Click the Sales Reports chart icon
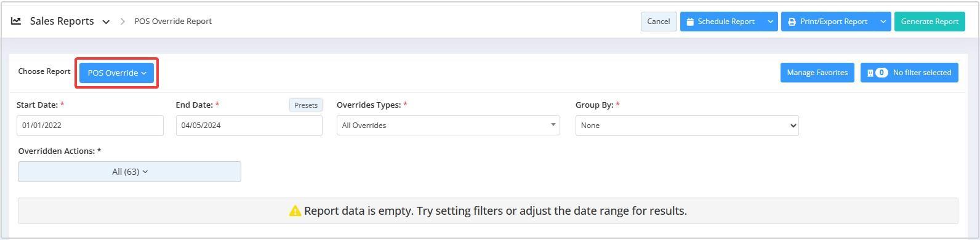The image size is (980, 240). pyautogui.click(x=16, y=21)
